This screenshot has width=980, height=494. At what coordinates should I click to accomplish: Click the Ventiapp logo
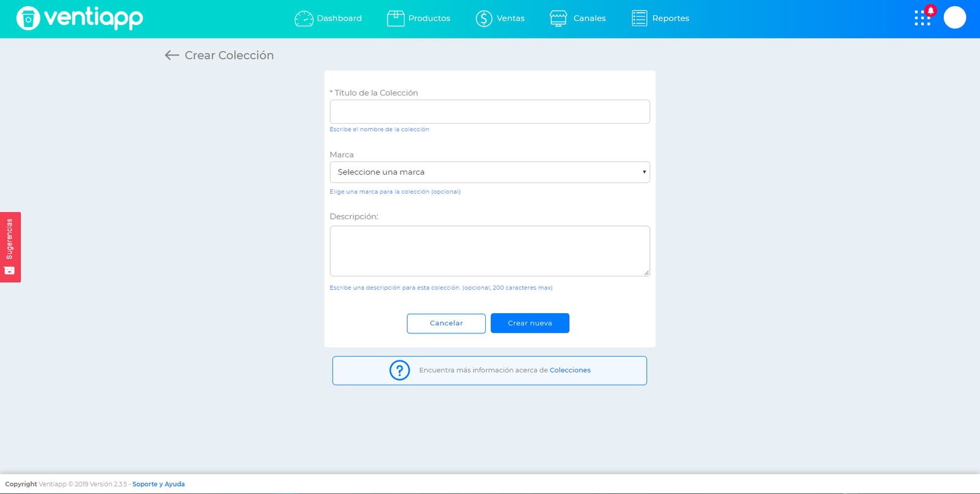[x=80, y=18]
